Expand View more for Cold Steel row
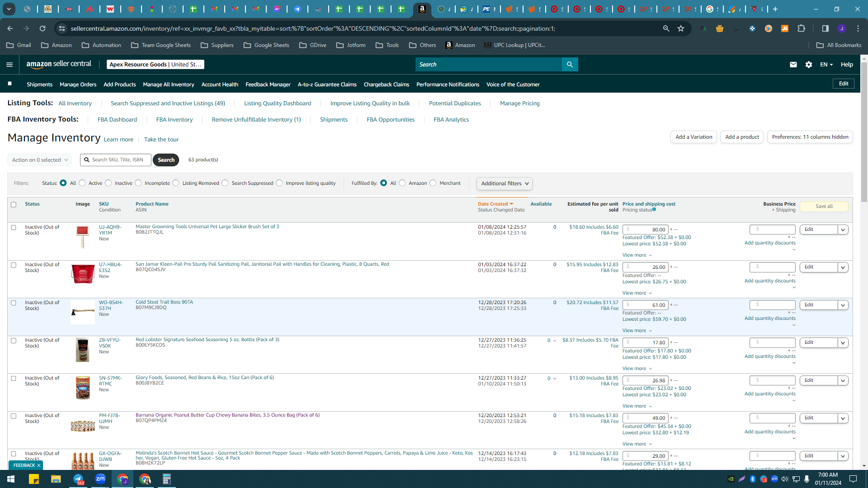868x488 pixels. [637, 331]
